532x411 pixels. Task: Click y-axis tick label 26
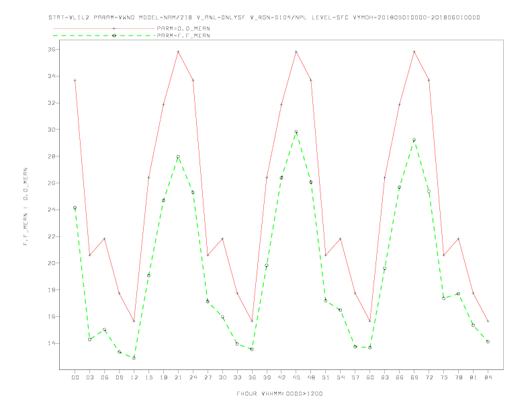[51, 183]
